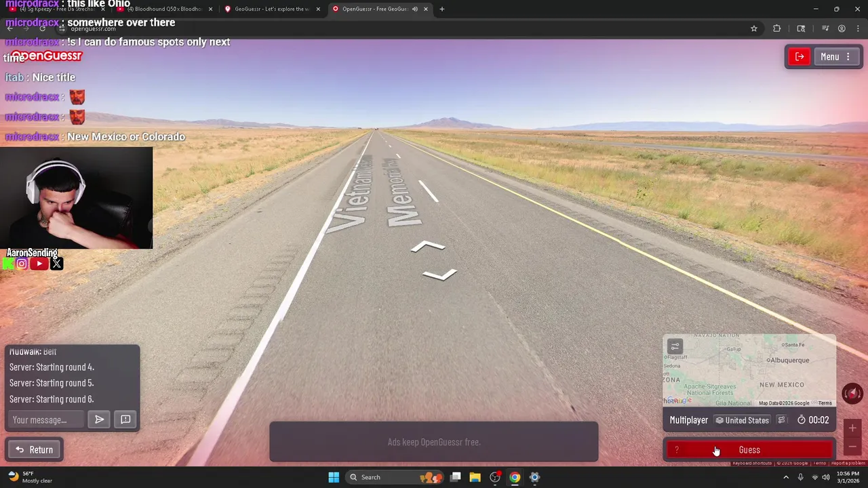Image resolution: width=868 pixels, height=488 pixels.
Task: Click the Terms link on the minimap
Action: tap(825, 403)
